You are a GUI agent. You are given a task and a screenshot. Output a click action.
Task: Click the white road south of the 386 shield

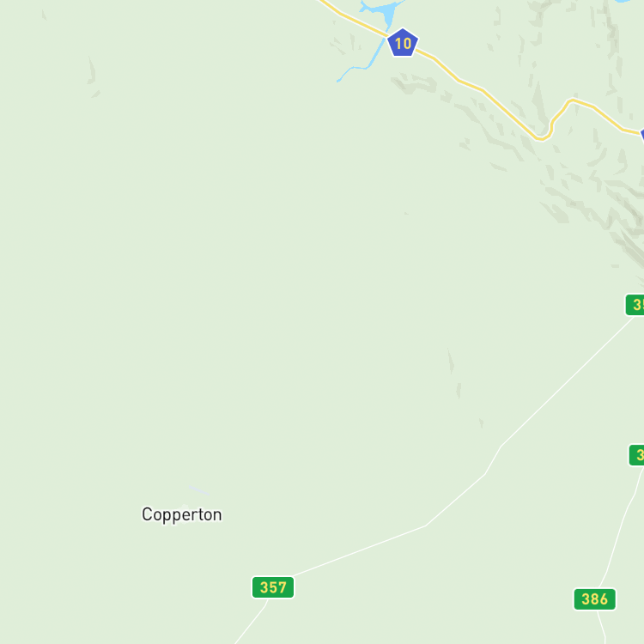[602, 627]
